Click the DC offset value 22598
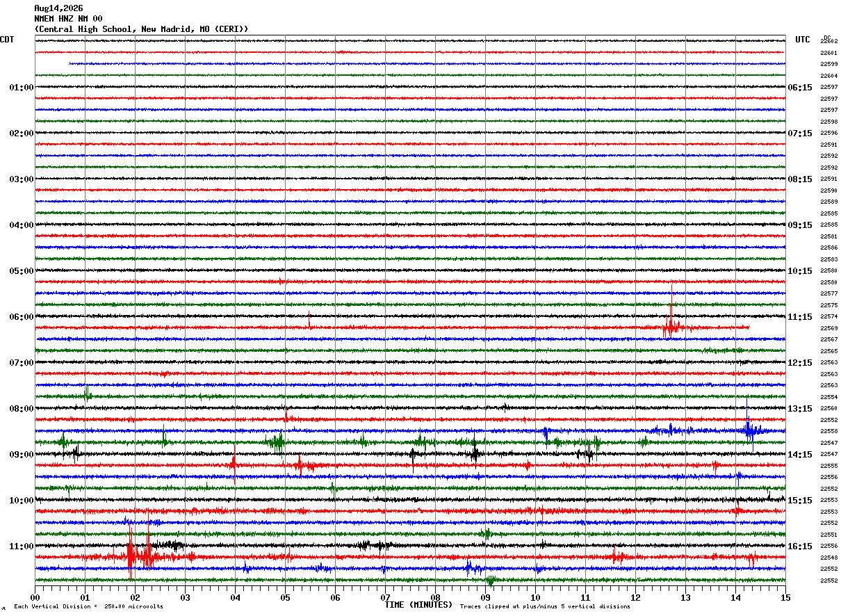 (829, 122)
